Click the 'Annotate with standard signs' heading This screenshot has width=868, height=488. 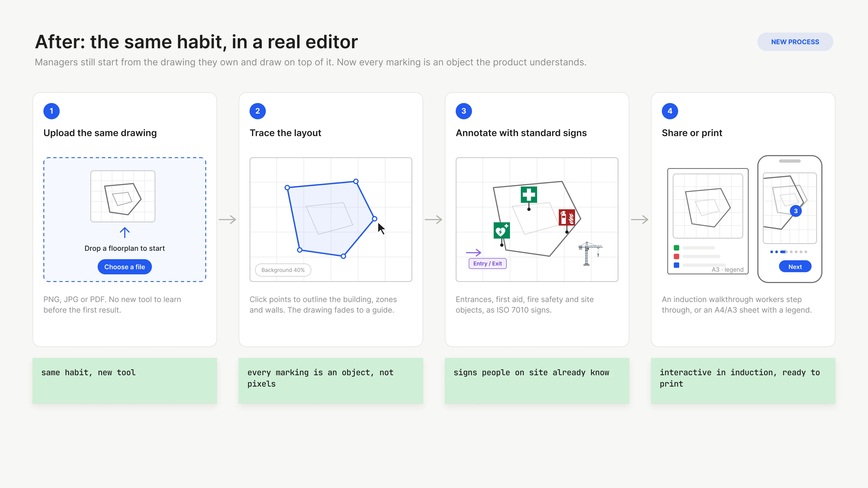coord(521,133)
